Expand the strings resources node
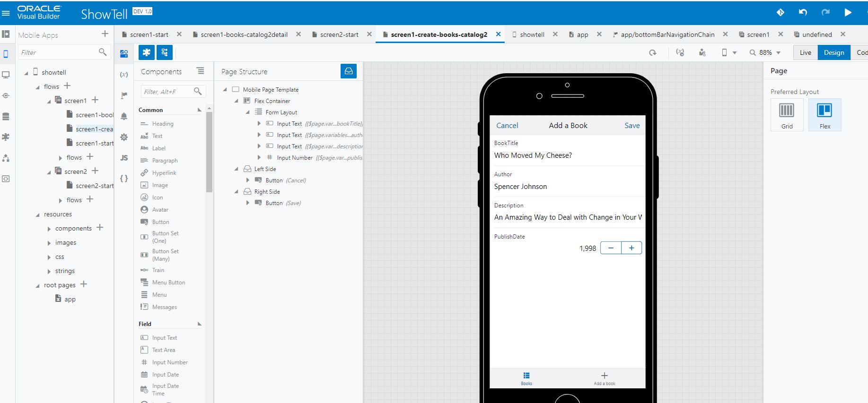 49,271
